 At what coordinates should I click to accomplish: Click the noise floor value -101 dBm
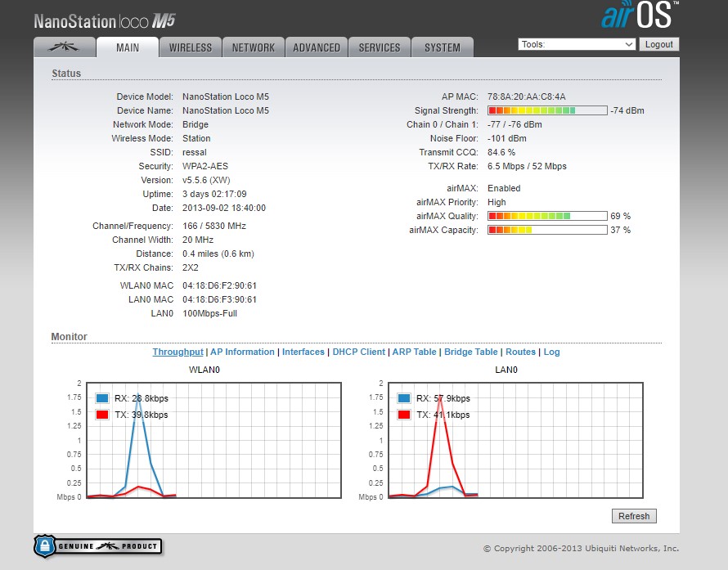click(507, 138)
